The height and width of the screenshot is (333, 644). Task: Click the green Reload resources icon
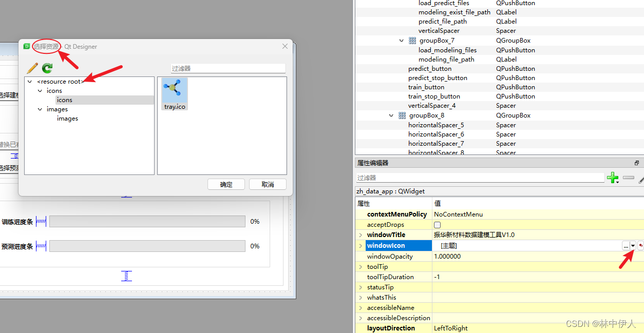pyautogui.click(x=46, y=68)
